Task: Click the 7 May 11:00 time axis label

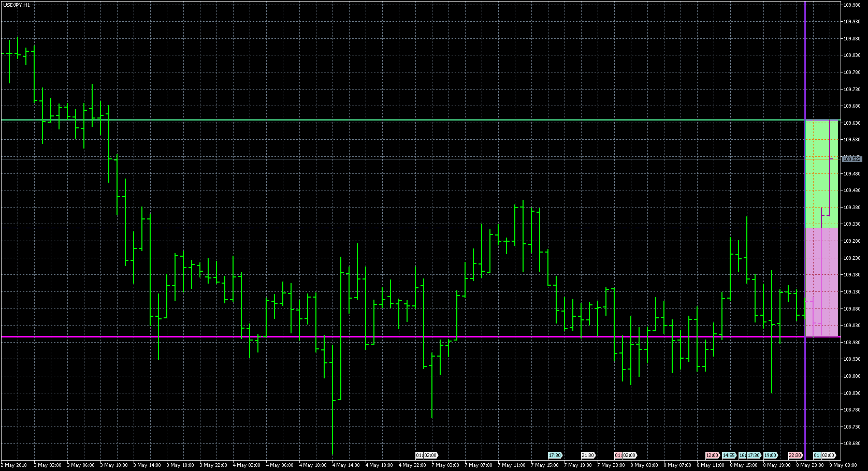Action: (512, 465)
